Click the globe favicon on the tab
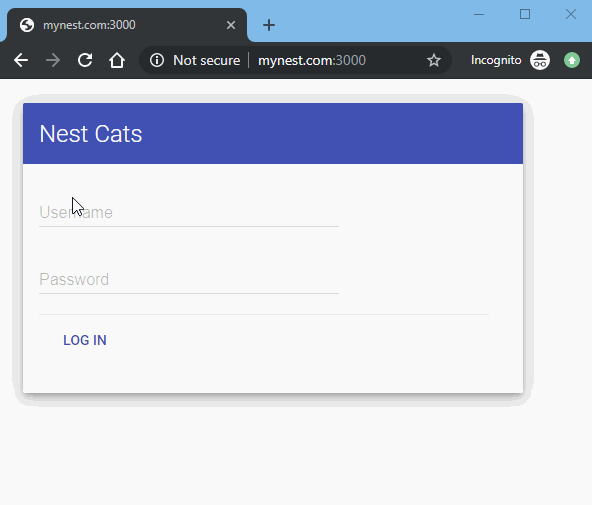This screenshot has height=505, width=592. click(x=27, y=25)
